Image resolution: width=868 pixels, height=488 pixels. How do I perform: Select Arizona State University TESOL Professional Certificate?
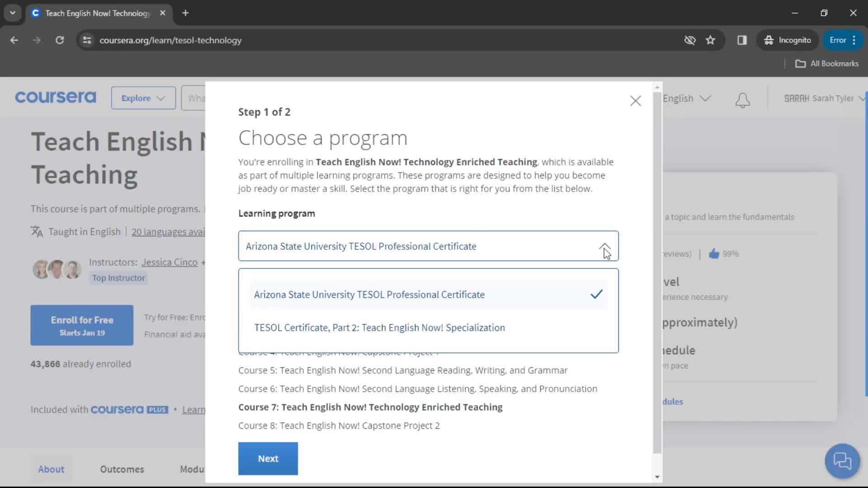tap(370, 294)
